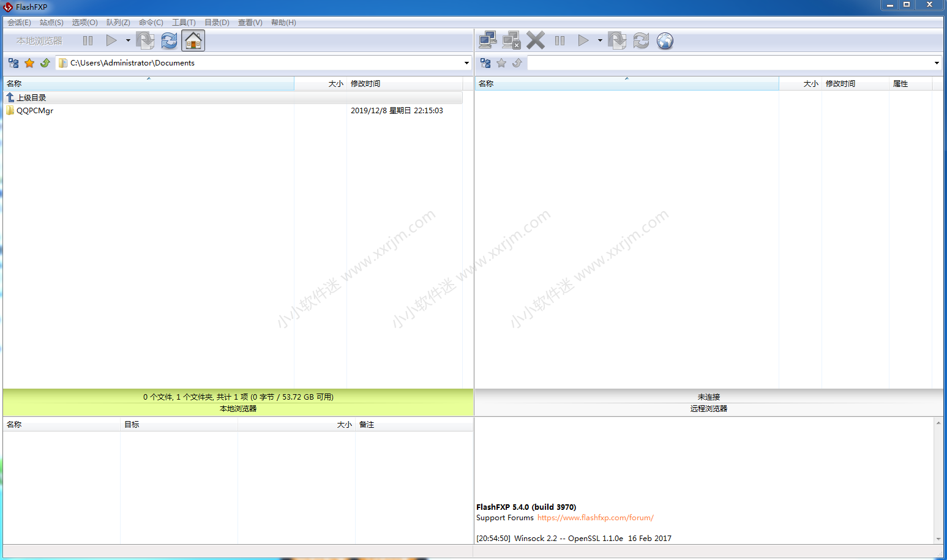This screenshot has height=560, width=947.
Task: Open the FlashFXP support forum link
Action: tap(595, 518)
